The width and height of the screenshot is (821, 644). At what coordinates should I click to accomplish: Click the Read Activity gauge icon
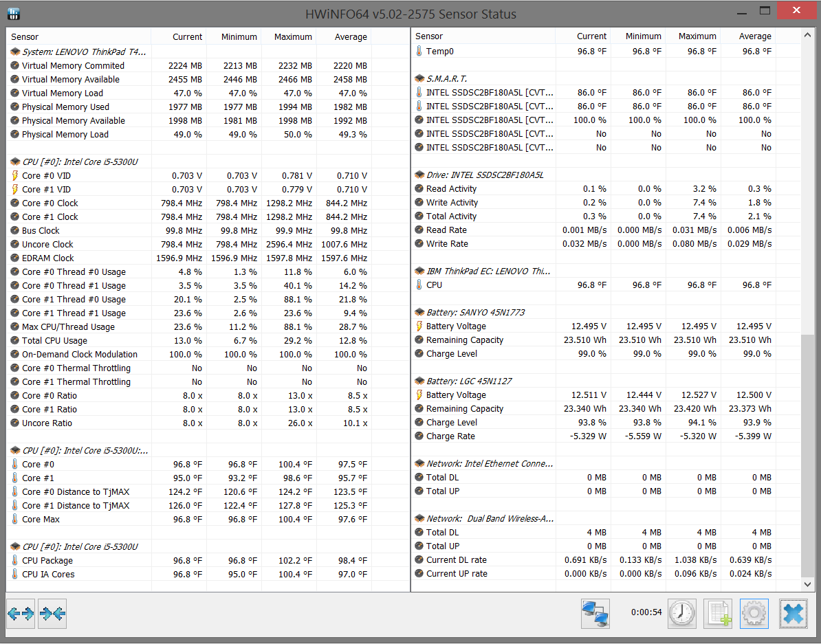[419, 188]
